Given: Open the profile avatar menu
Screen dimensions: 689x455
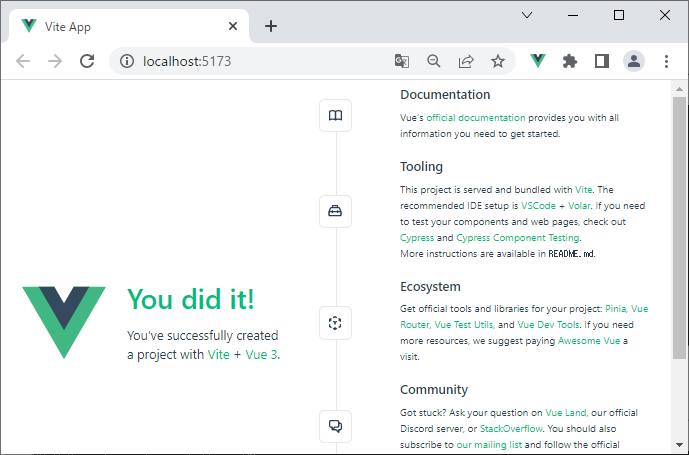Looking at the screenshot, I should 634,61.
